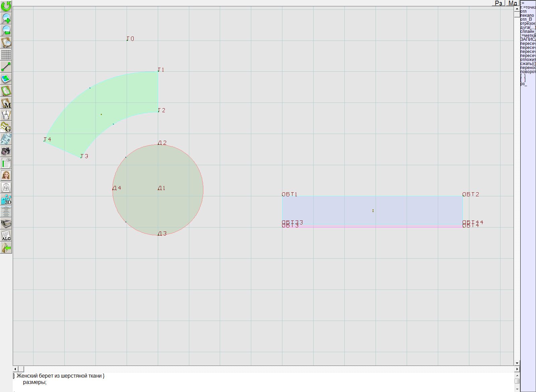Click the horizontal scrollbar left arrow

coord(15,369)
